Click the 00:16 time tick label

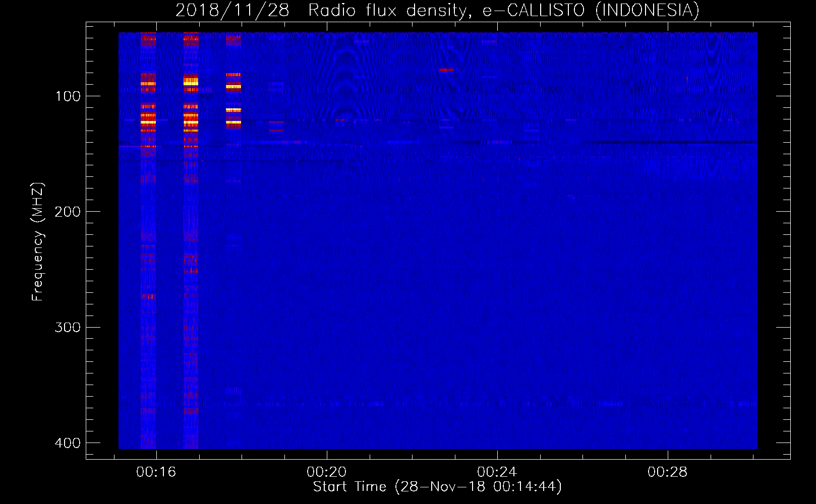pyautogui.click(x=156, y=472)
